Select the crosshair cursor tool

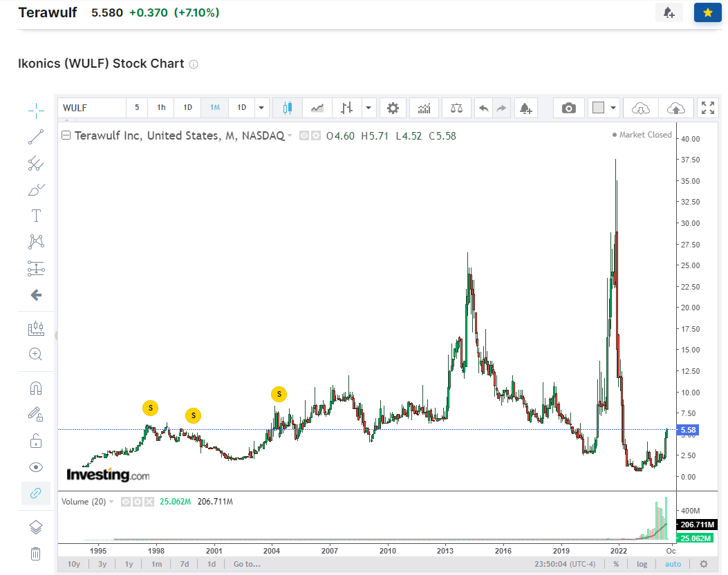tap(36, 111)
